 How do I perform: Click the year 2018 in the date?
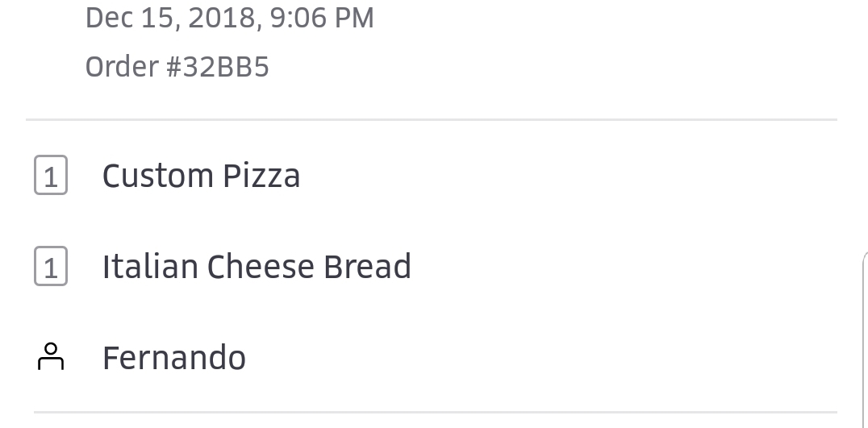tap(223, 18)
